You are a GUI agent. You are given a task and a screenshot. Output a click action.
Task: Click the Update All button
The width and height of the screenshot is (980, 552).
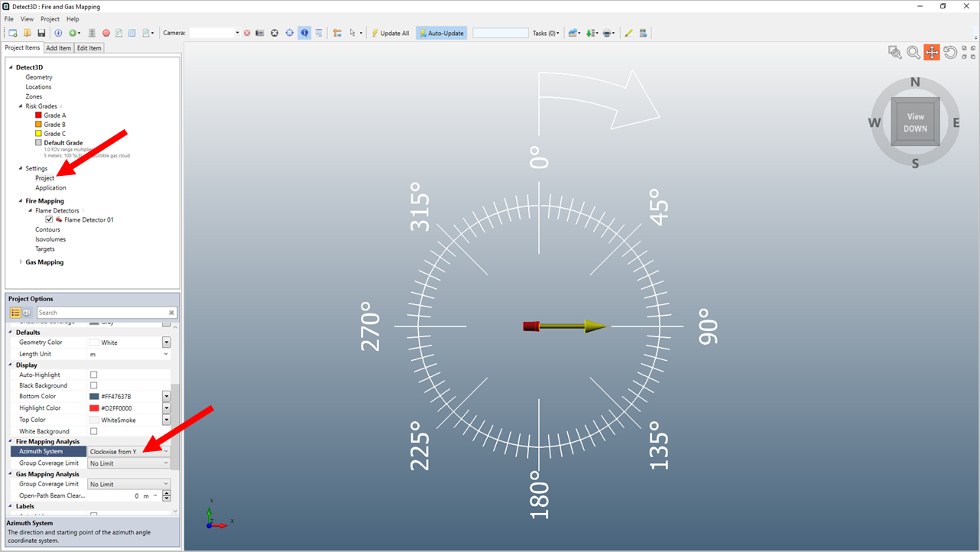[390, 33]
